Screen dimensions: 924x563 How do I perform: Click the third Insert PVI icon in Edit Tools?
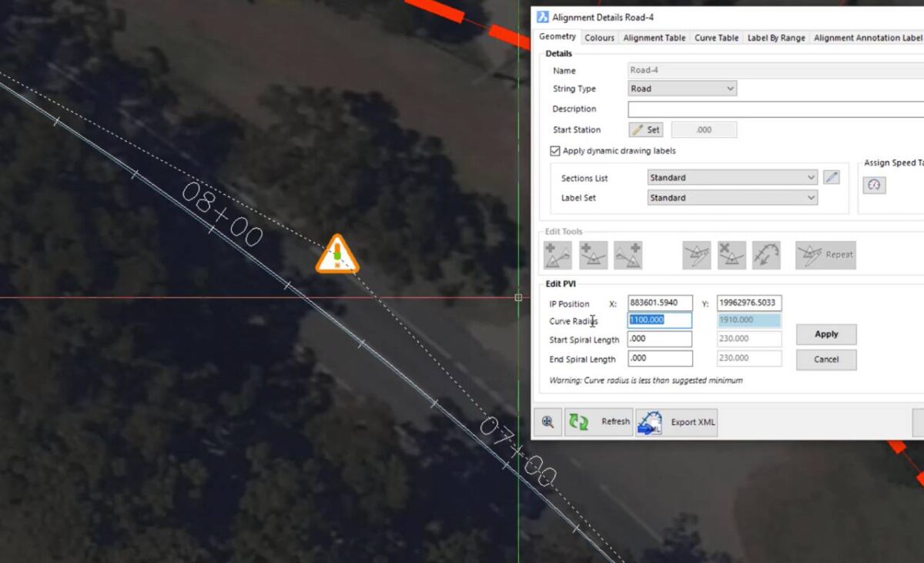629,255
